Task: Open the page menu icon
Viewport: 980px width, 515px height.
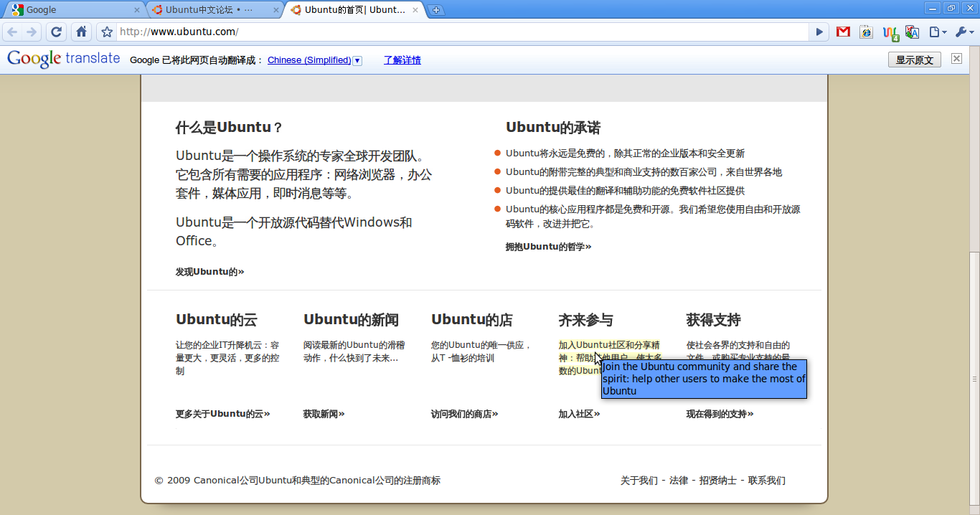Action: (938, 32)
